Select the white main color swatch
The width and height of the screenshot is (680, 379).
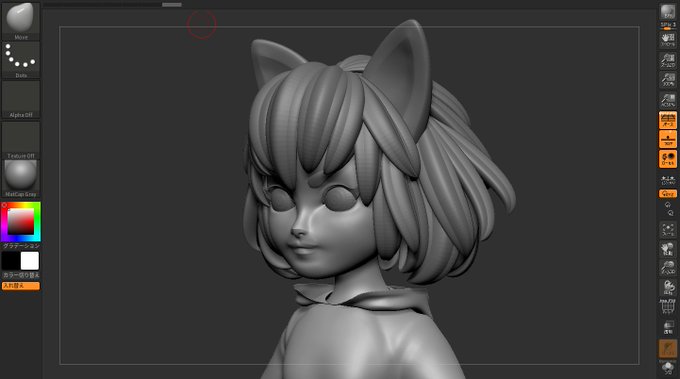point(30,261)
